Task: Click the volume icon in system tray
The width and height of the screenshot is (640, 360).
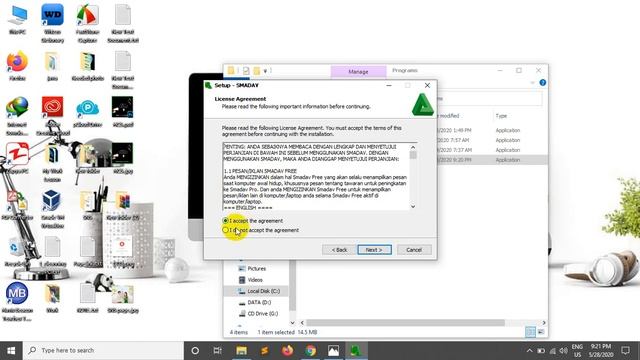Action: [564, 351]
